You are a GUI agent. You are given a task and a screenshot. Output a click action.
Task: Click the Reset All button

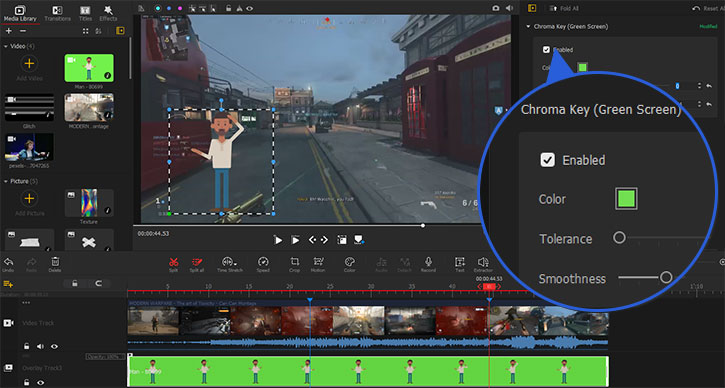707,9
